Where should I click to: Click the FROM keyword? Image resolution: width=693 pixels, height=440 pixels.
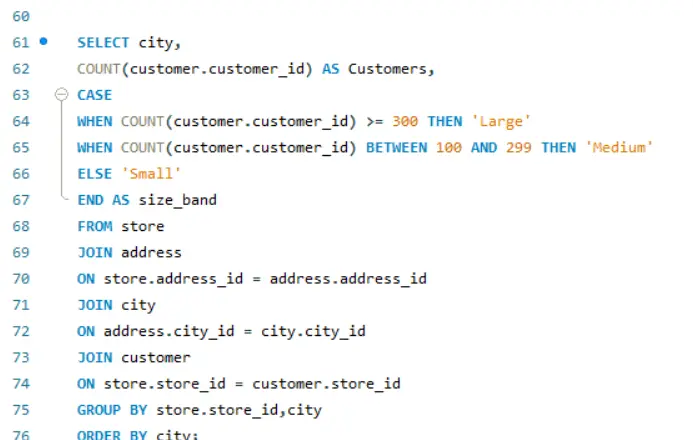click(95, 226)
